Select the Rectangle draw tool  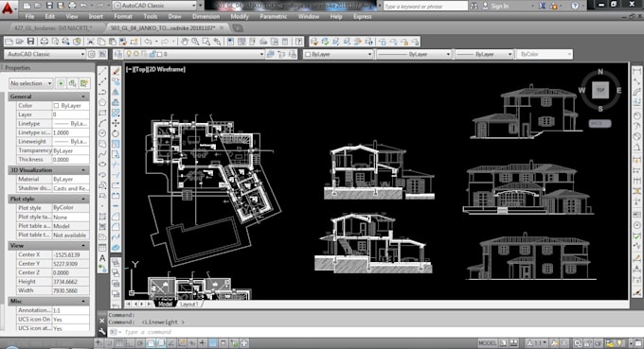coord(102,113)
